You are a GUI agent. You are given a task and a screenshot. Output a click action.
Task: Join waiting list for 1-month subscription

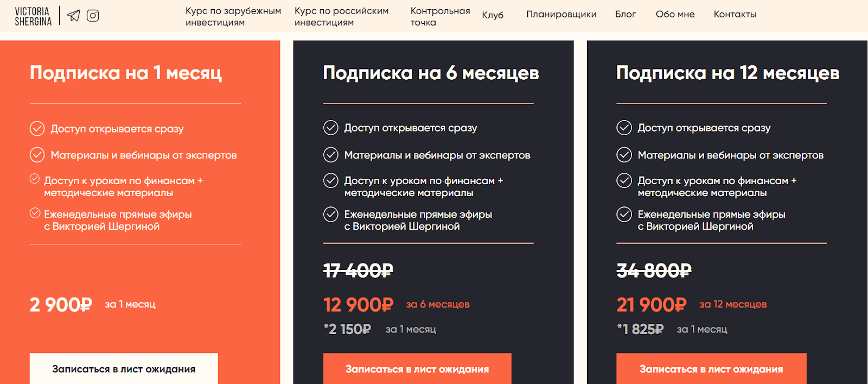[x=124, y=369]
